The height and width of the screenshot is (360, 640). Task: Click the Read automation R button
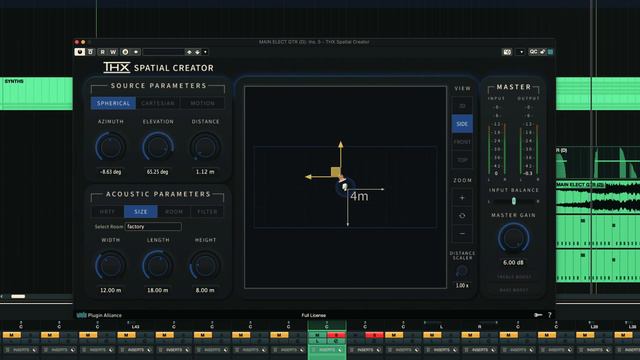point(102,52)
